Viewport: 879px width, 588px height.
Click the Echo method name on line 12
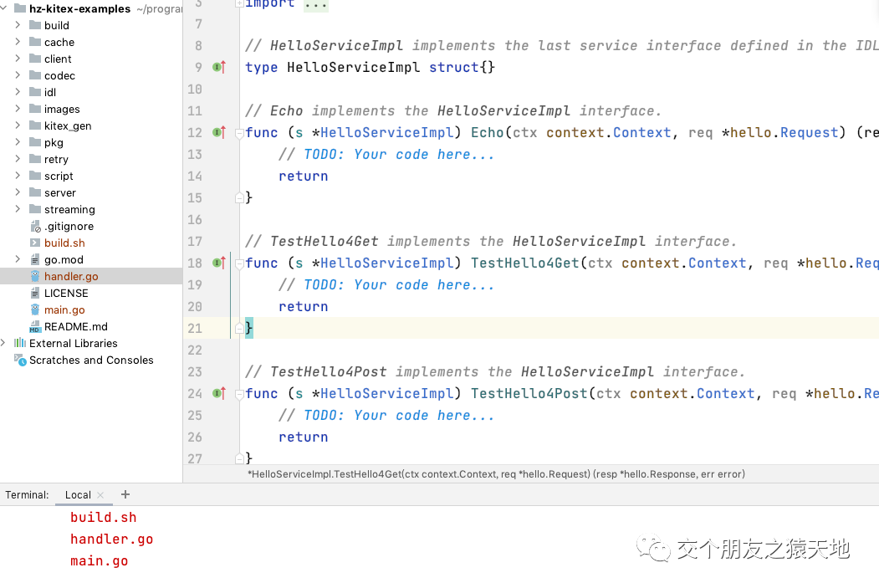coord(487,133)
